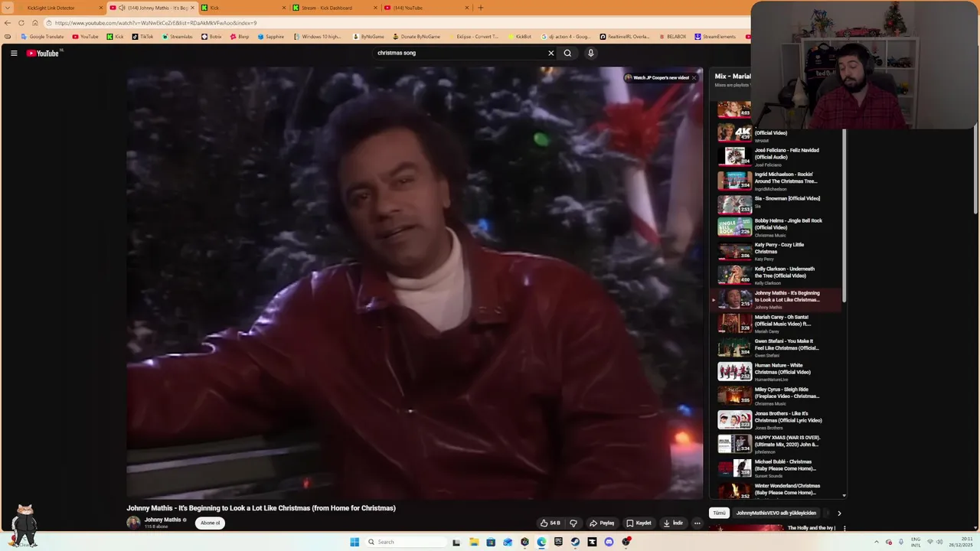980x551 pixels.
Task: Open the TikTok bookmark
Action: pyautogui.click(x=141, y=37)
